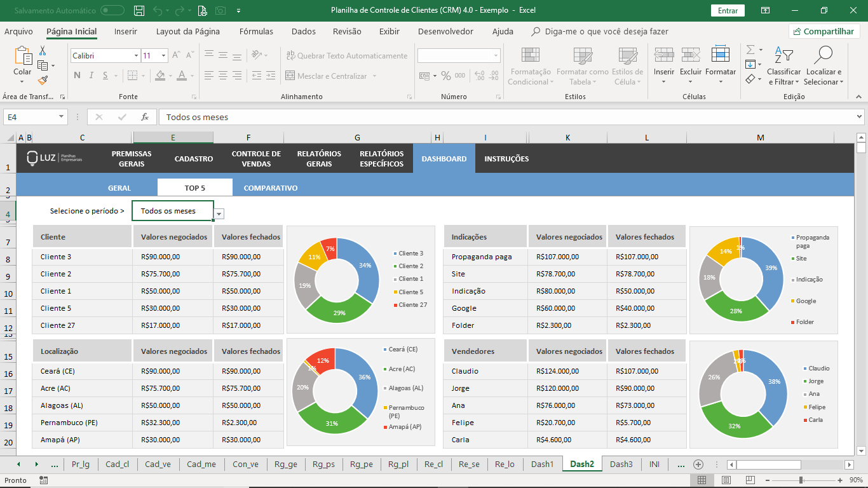Click the zoom slider in status bar
The height and width of the screenshot is (488, 868).
(x=801, y=480)
